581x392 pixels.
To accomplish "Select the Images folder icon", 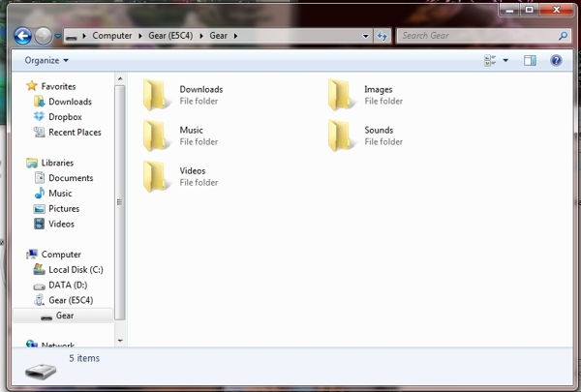I will click(x=341, y=95).
